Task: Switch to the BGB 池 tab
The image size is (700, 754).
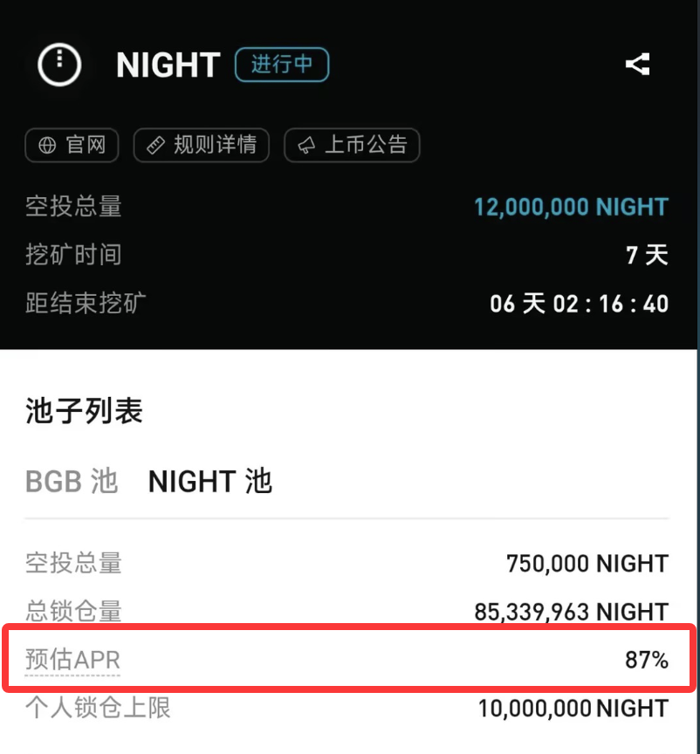Action: point(72,481)
